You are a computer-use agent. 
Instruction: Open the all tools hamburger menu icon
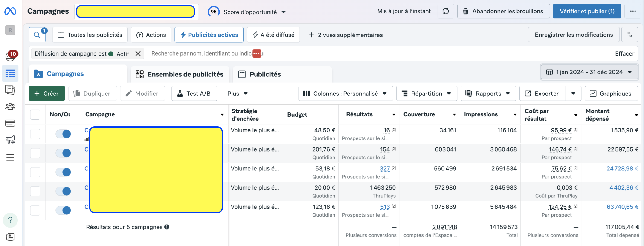tap(10, 157)
